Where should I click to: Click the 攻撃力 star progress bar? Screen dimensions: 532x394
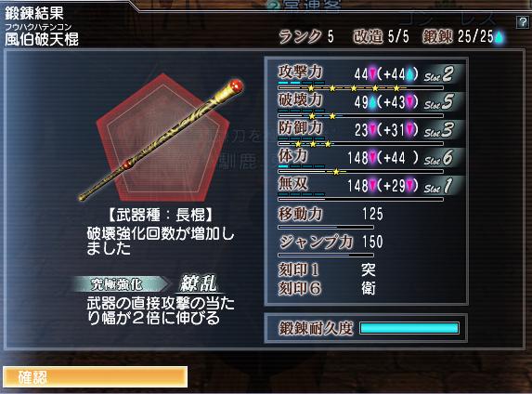[x=360, y=88]
